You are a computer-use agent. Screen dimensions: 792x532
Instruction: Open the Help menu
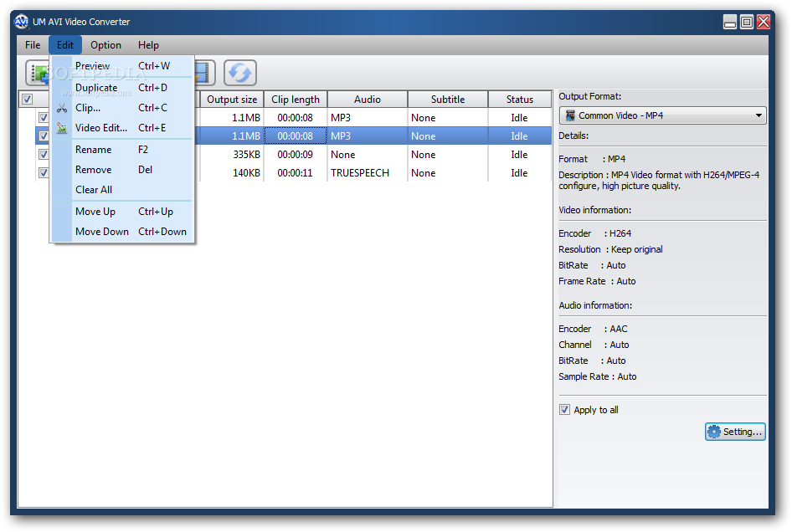coord(148,45)
